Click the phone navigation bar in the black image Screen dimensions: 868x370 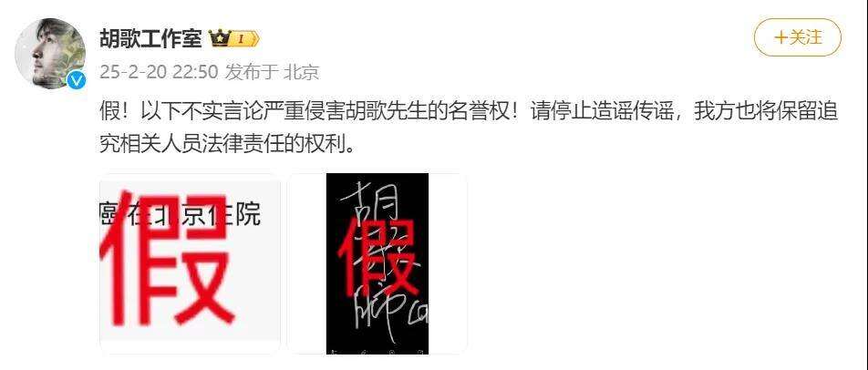(x=377, y=350)
